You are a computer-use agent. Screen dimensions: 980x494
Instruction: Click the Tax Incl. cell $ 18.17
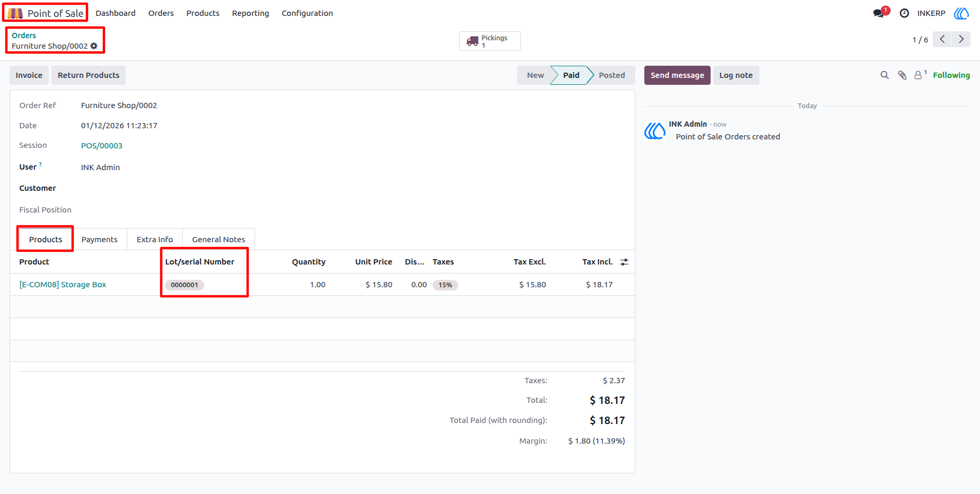[x=599, y=285]
